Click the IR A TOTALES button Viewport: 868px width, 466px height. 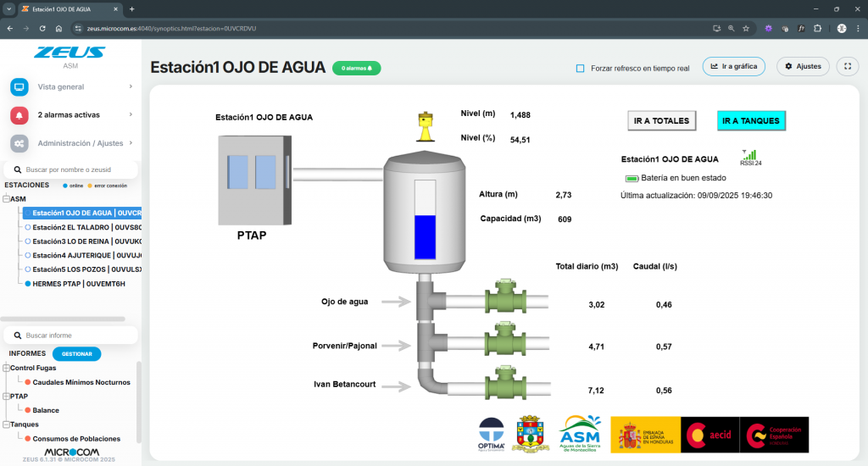661,120
